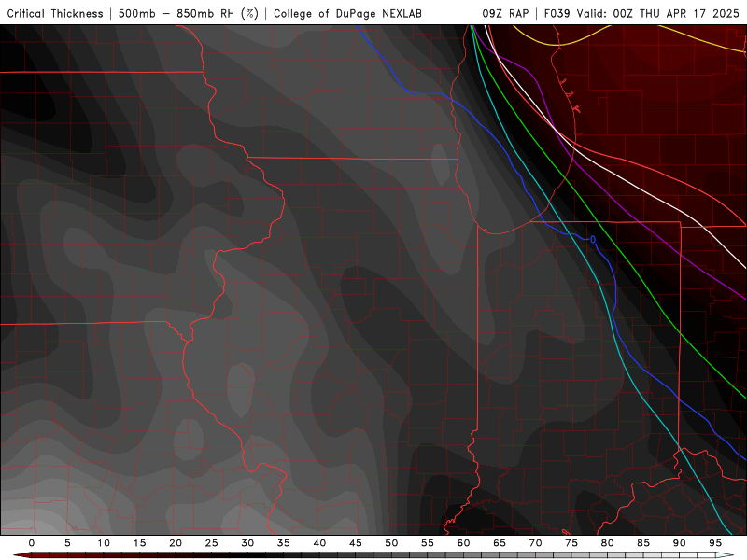Click the color scale label "75"

571,543
